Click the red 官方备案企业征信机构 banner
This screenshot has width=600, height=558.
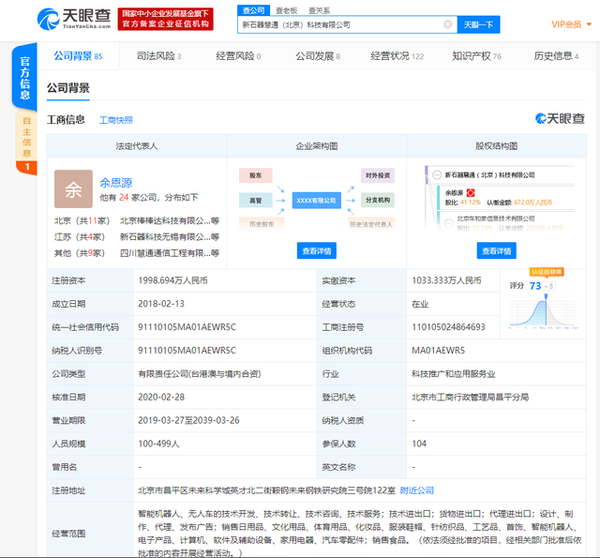(x=165, y=19)
